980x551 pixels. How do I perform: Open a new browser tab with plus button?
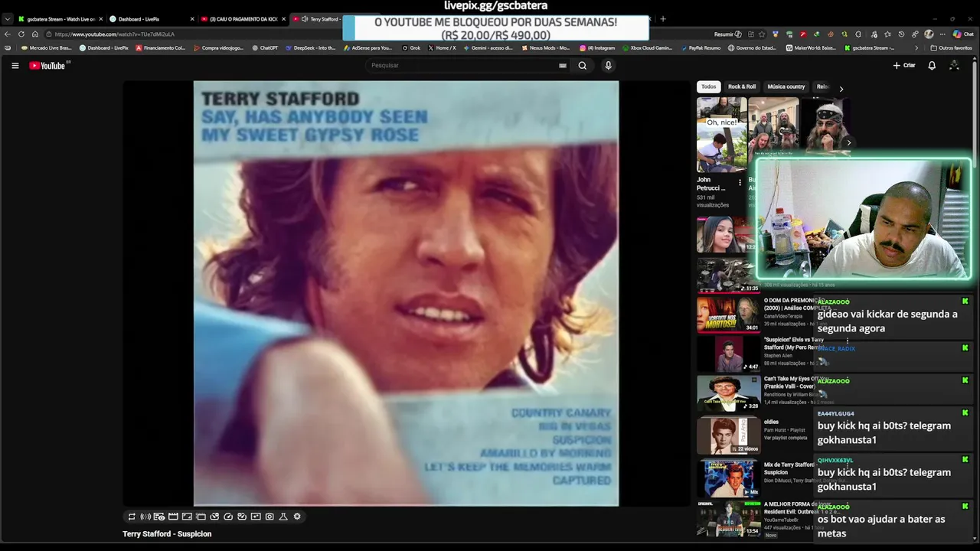click(x=663, y=19)
